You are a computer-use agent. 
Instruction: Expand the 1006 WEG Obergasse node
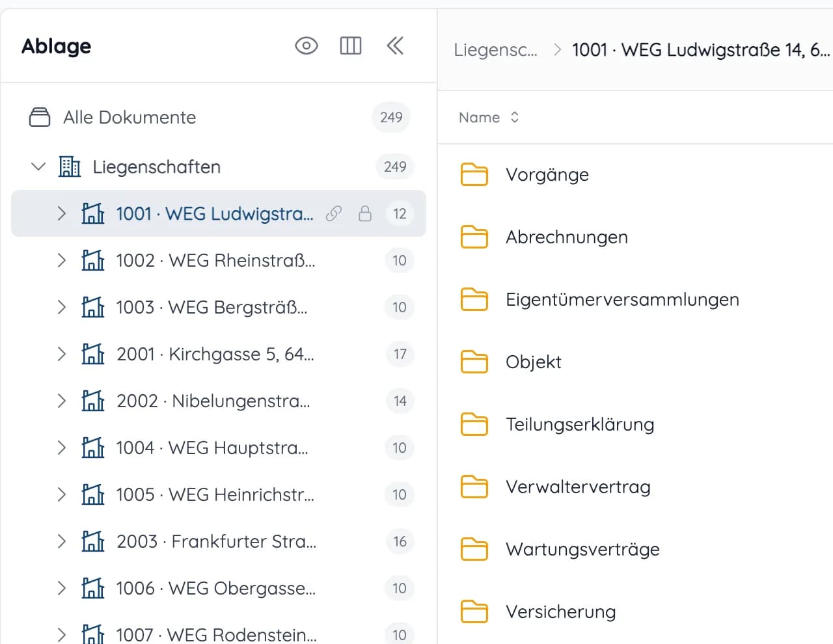pyautogui.click(x=62, y=588)
